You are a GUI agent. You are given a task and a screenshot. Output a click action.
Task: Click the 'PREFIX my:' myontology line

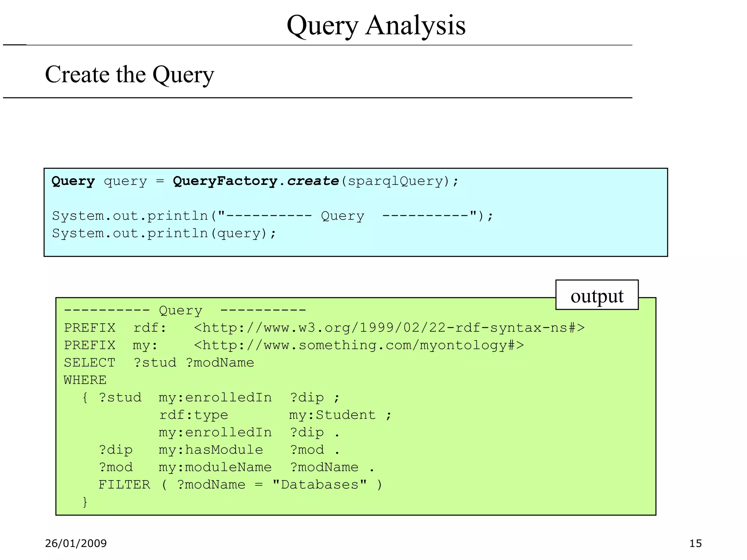294,345
